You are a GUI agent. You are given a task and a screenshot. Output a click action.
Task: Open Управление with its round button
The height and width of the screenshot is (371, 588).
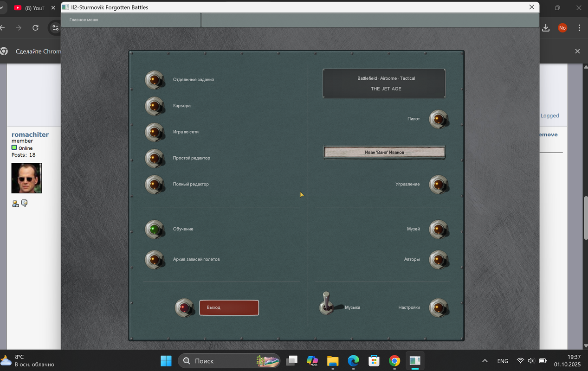(439, 185)
